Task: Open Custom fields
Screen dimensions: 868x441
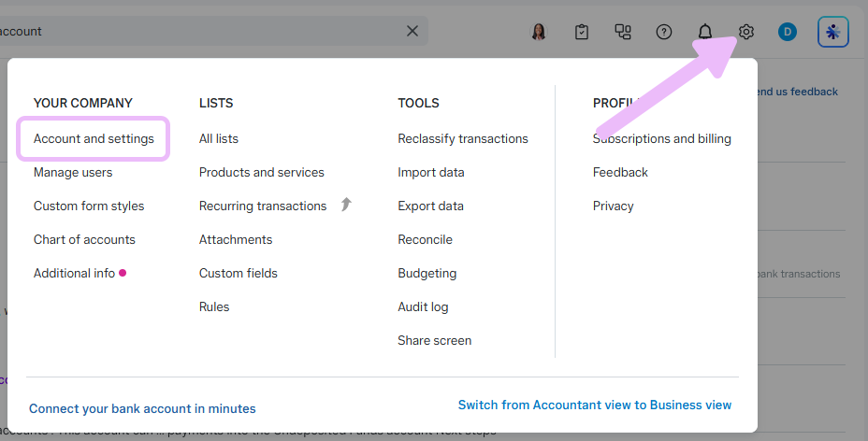Action: point(238,273)
